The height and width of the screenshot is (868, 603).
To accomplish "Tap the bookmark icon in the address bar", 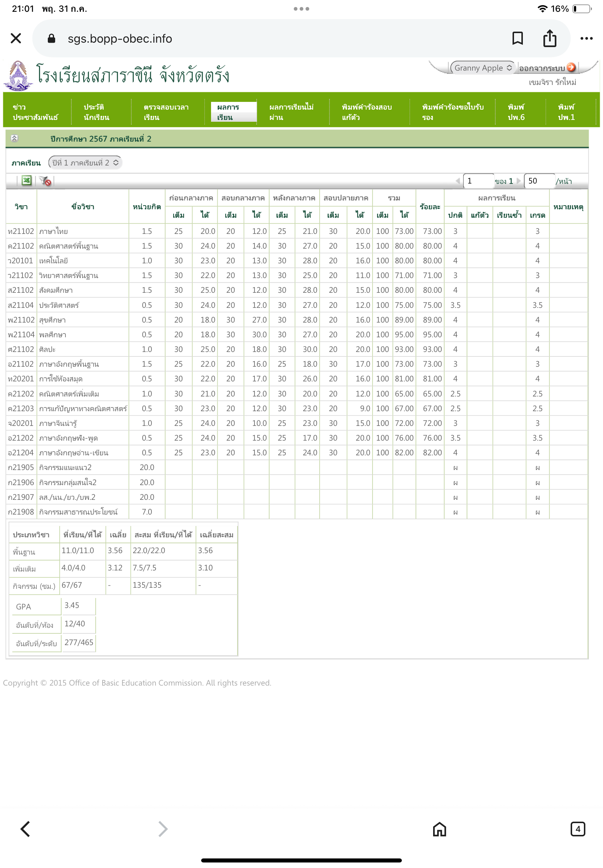I will (x=517, y=38).
